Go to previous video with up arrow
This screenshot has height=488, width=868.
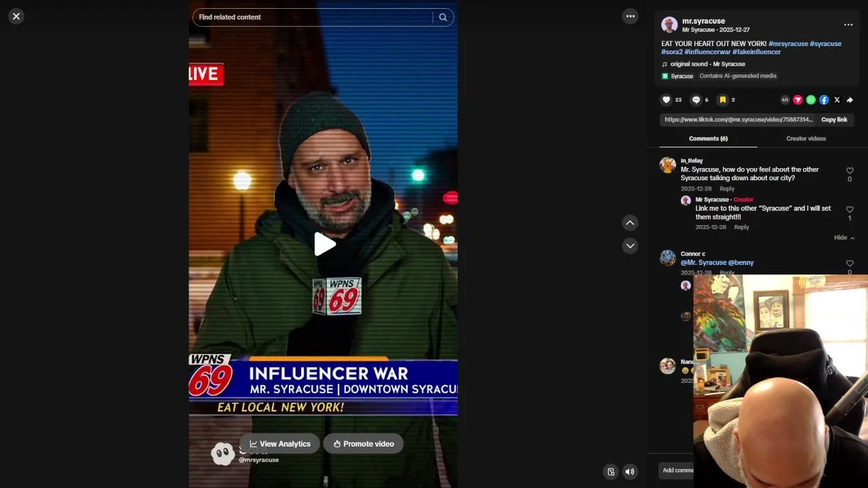coord(630,223)
